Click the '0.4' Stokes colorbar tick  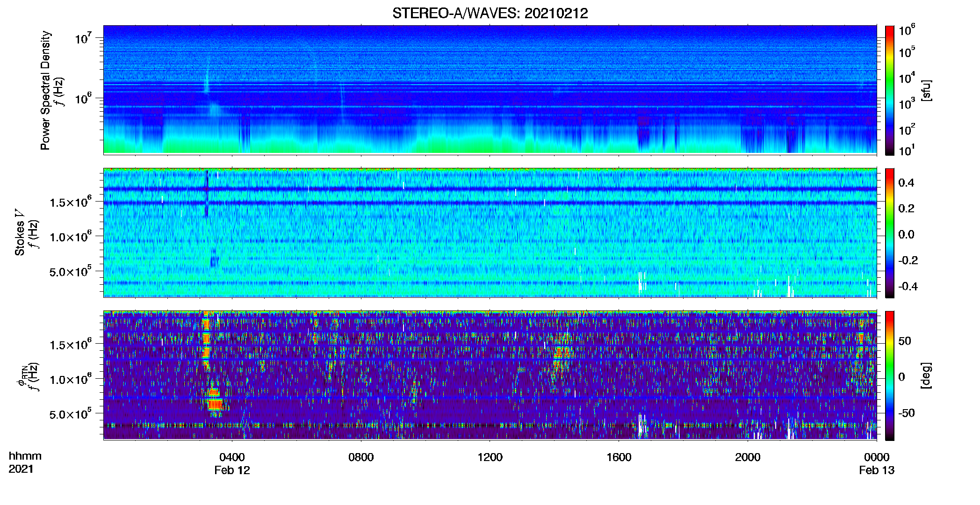(x=906, y=183)
